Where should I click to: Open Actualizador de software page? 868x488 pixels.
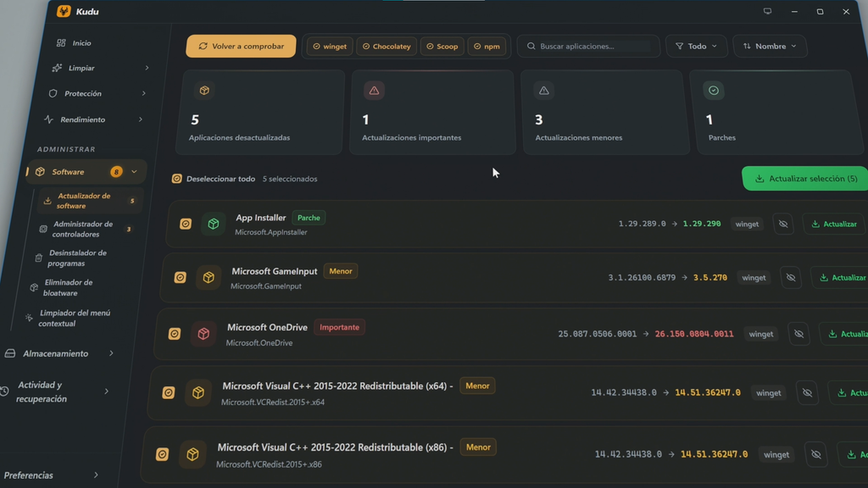point(90,201)
